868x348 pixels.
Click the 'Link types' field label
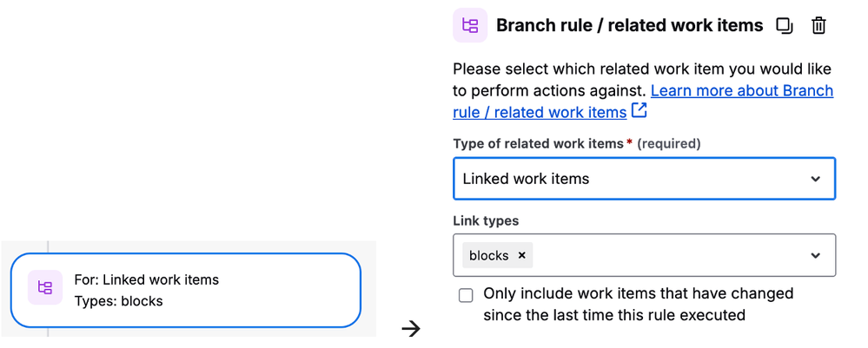pyautogui.click(x=486, y=220)
